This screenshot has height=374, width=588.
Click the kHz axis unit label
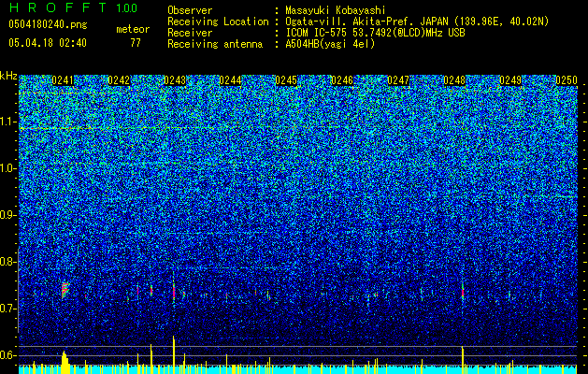point(8,76)
